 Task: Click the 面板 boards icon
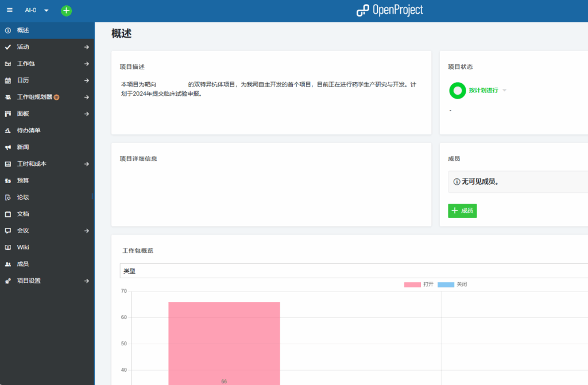[x=8, y=114]
